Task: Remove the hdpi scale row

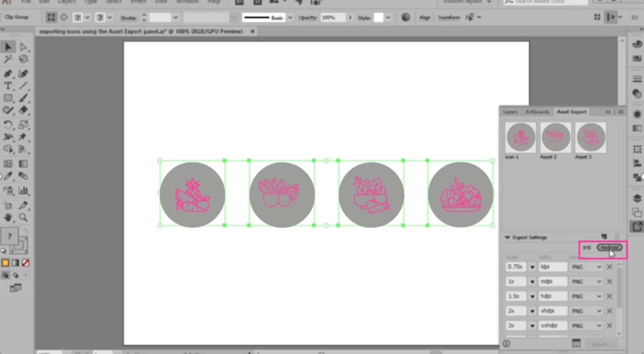Action: pyautogui.click(x=609, y=296)
